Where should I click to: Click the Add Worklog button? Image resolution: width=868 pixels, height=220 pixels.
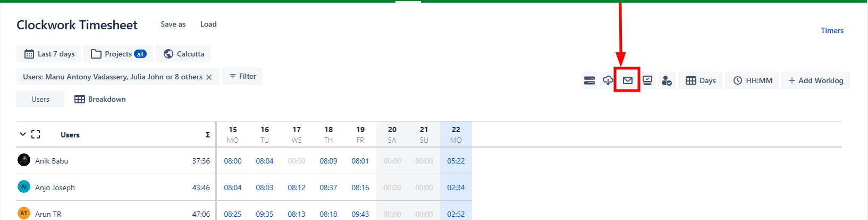[815, 80]
